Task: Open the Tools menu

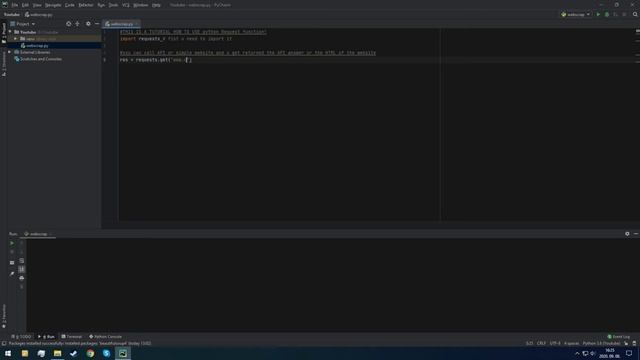Action: (113, 5)
